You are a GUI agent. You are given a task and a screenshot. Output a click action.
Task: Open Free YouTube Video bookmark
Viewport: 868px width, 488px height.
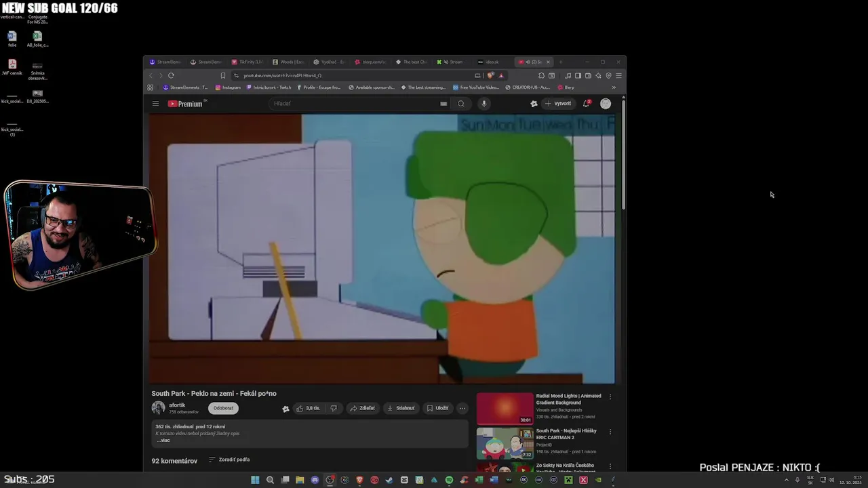(x=476, y=87)
